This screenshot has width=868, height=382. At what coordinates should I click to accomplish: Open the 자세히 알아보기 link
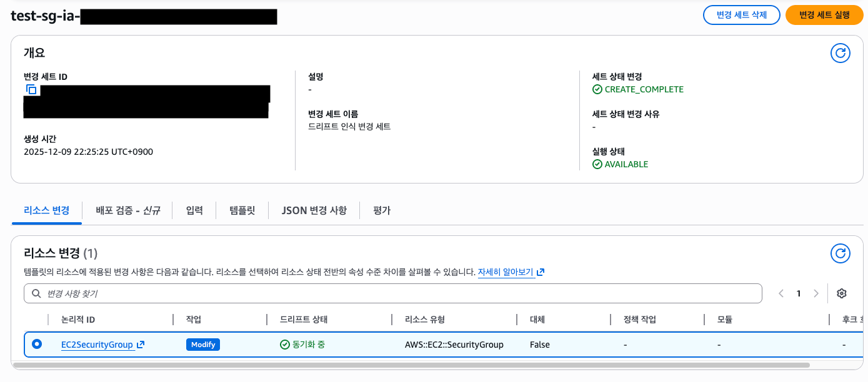click(x=505, y=272)
